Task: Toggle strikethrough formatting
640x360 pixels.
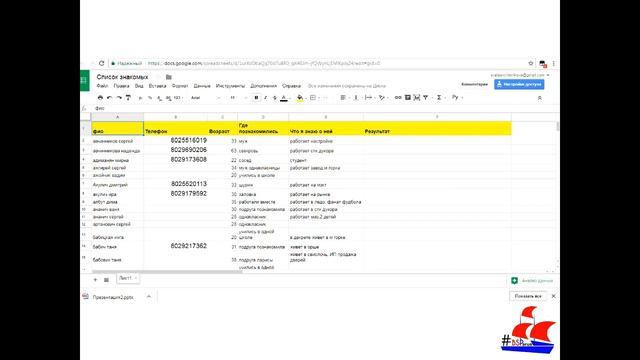Action: click(x=274, y=98)
